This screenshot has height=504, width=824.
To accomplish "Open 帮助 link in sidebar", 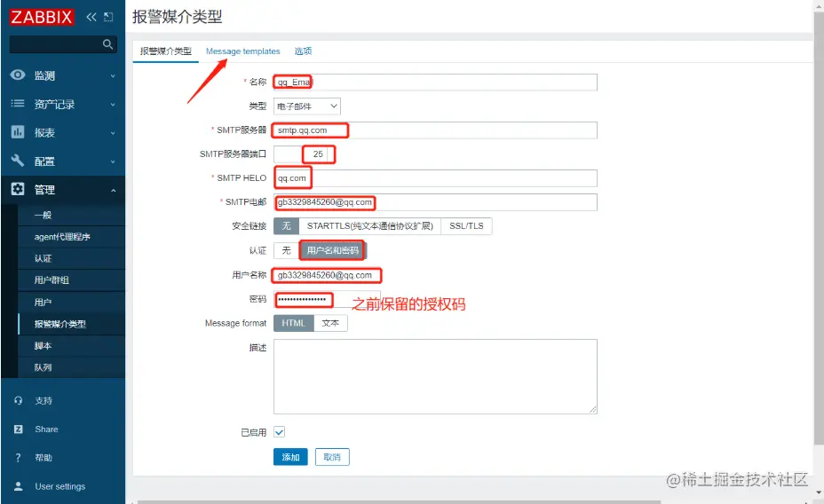I will click(44, 458).
